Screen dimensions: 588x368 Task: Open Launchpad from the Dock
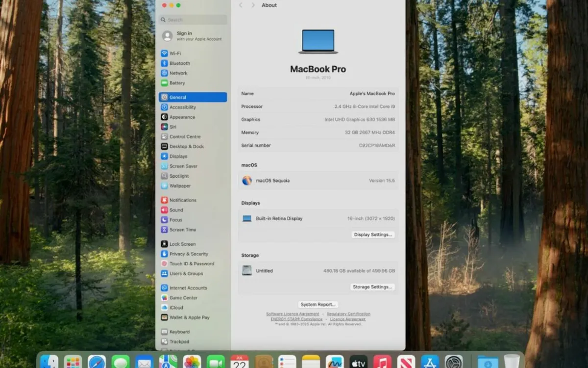pos(73,362)
